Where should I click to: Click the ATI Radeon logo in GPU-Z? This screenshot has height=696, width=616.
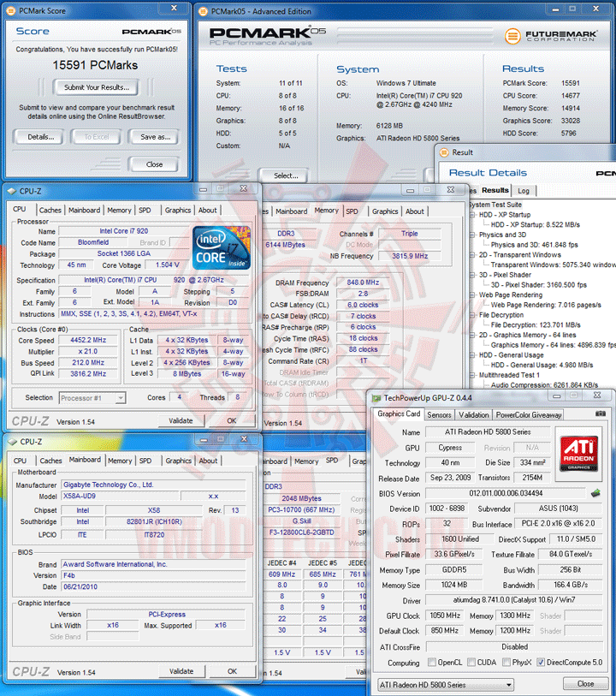(x=578, y=453)
